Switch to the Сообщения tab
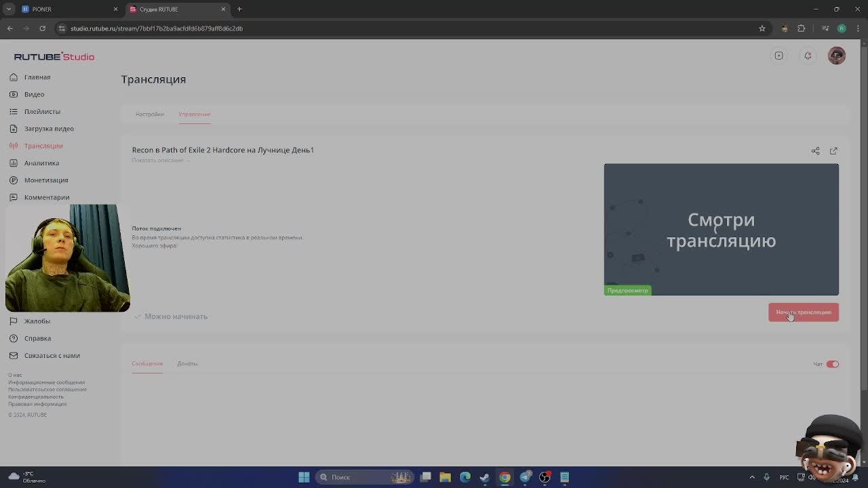 (x=147, y=364)
